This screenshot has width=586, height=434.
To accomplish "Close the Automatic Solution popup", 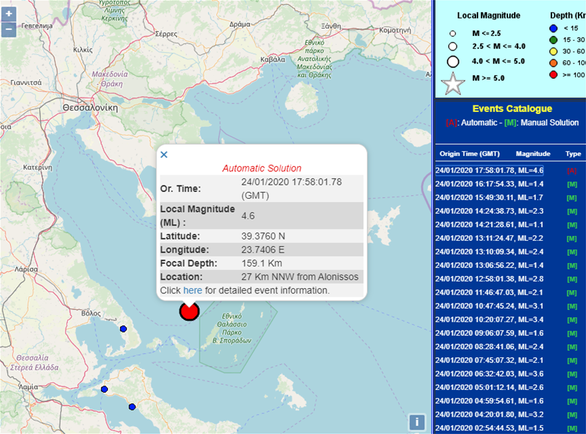I will point(164,154).
